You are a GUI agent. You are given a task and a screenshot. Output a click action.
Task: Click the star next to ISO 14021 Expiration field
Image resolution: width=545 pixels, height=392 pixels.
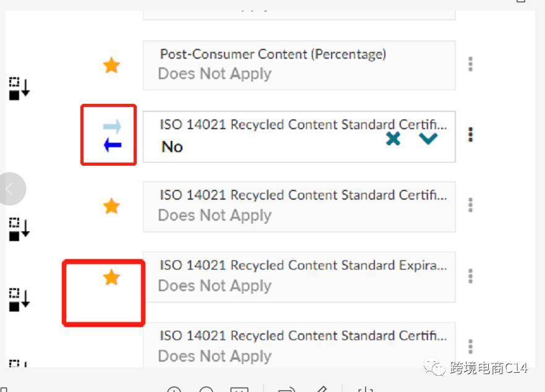point(111,278)
